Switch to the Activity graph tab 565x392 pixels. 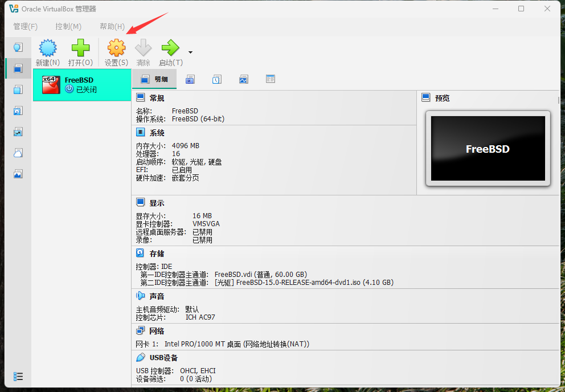pos(244,79)
